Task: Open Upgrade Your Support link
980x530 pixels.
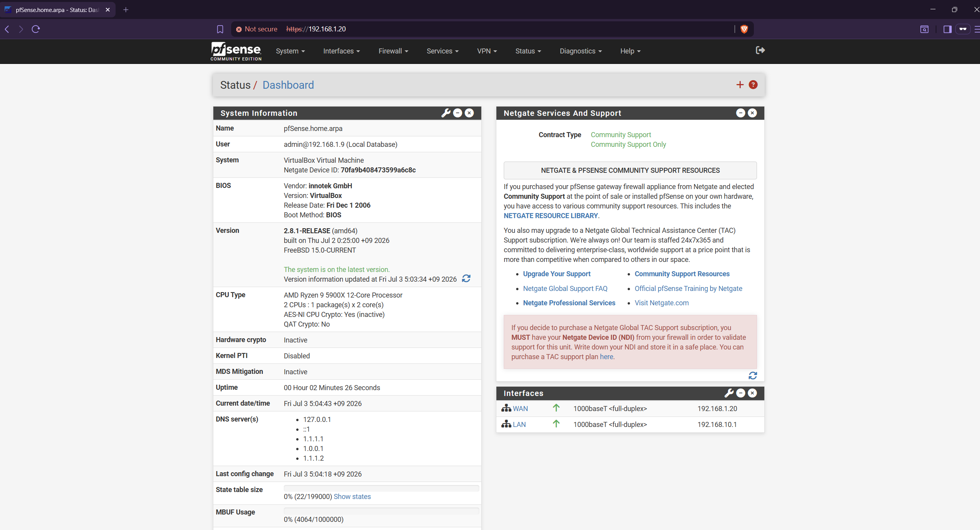Action: (557, 274)
